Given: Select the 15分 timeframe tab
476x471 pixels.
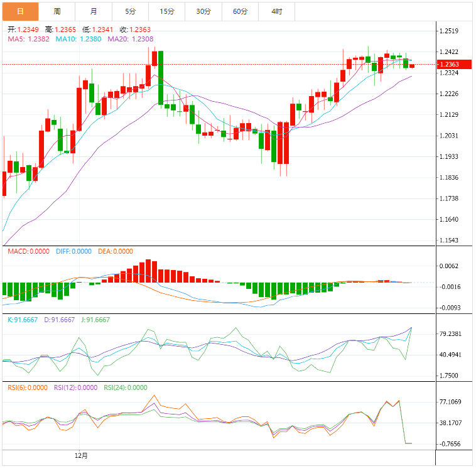Looking at the screenshot, I should (x=167, y=11).
